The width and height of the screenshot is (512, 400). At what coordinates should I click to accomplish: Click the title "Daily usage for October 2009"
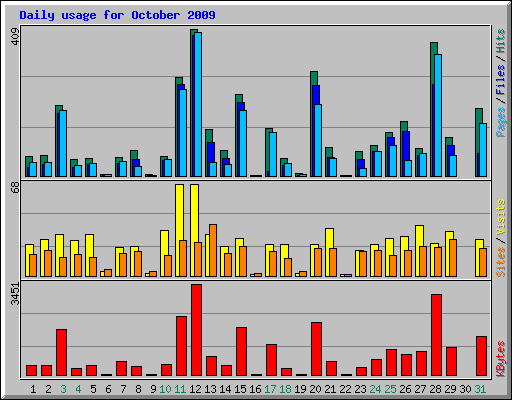[x=117, y=15]
